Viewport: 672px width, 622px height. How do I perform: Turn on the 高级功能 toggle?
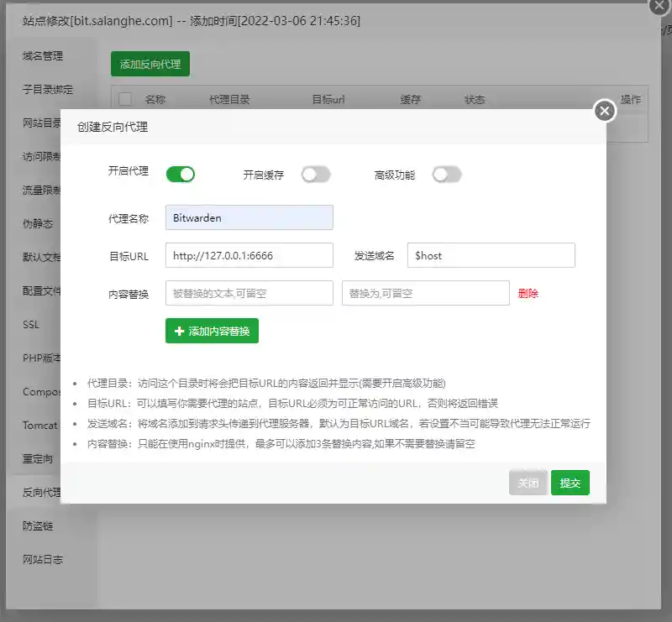click(447, 173)
